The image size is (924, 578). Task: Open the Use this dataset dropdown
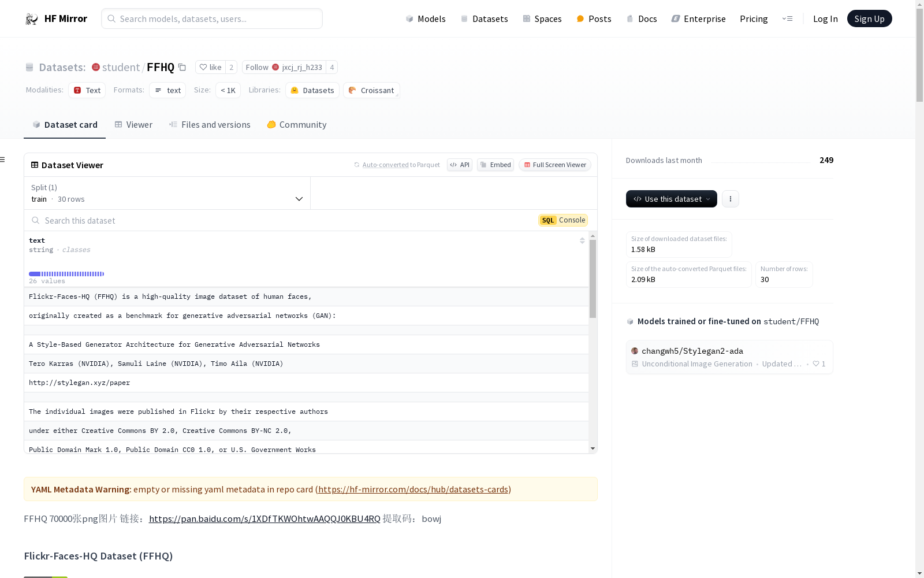(x=672, y=199)
